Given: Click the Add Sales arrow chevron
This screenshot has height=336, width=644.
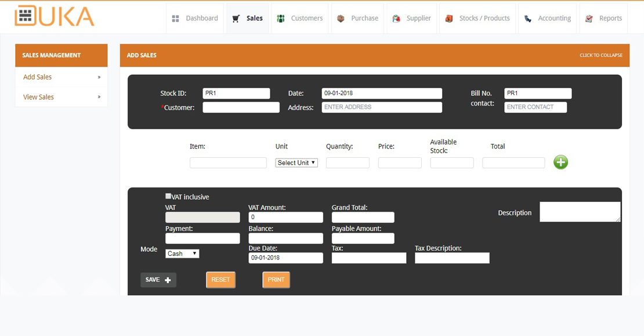Looking at the screenshot, I should 99,77.
